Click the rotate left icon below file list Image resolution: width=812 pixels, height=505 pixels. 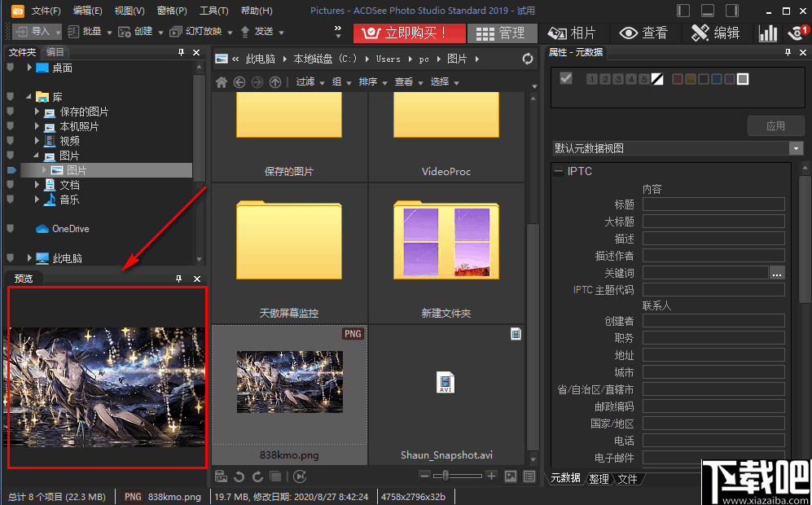[x=239, y=476]
